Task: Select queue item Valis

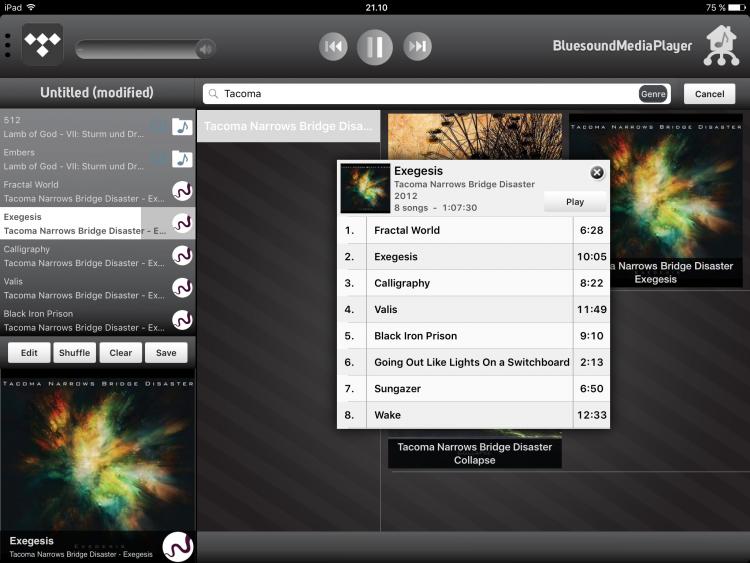Action: coord(98,288)
